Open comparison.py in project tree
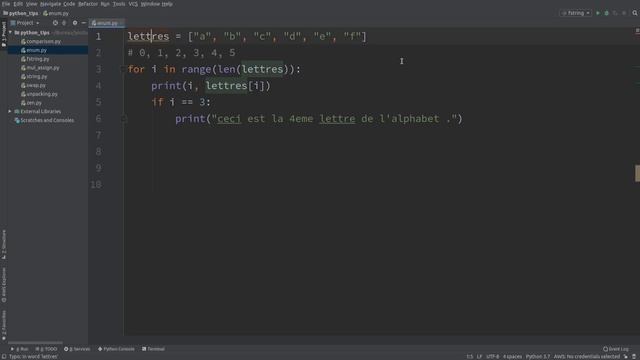Viewport: 640px width, 360px height. point(44,42)
